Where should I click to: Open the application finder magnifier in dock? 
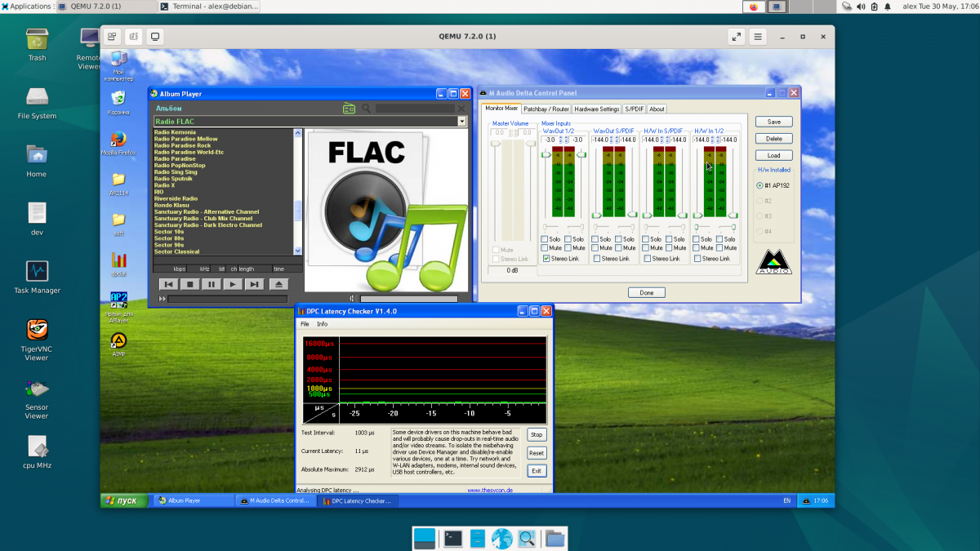tap(527, 538)
